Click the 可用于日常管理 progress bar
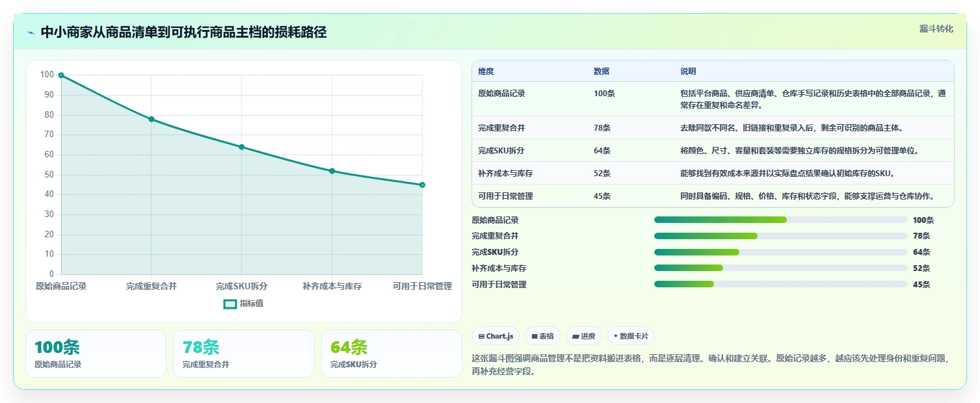The width and height of the screenshot is (980, 403). [780, 284]
